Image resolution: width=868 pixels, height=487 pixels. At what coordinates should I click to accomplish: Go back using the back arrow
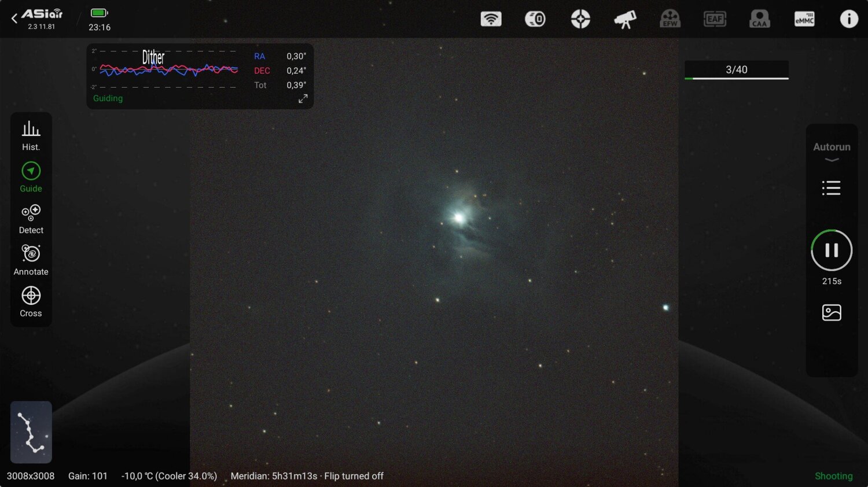(14, 19)
